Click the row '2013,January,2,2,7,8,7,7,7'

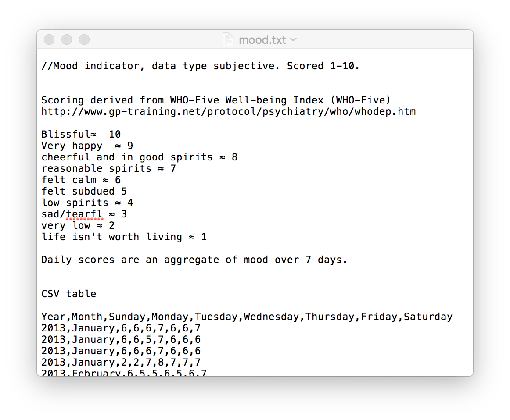[x=121, y=362]
